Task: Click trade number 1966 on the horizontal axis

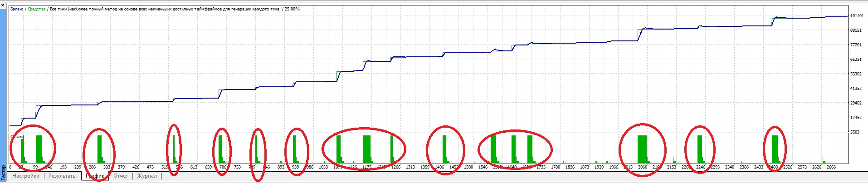Action: point(614,167)
